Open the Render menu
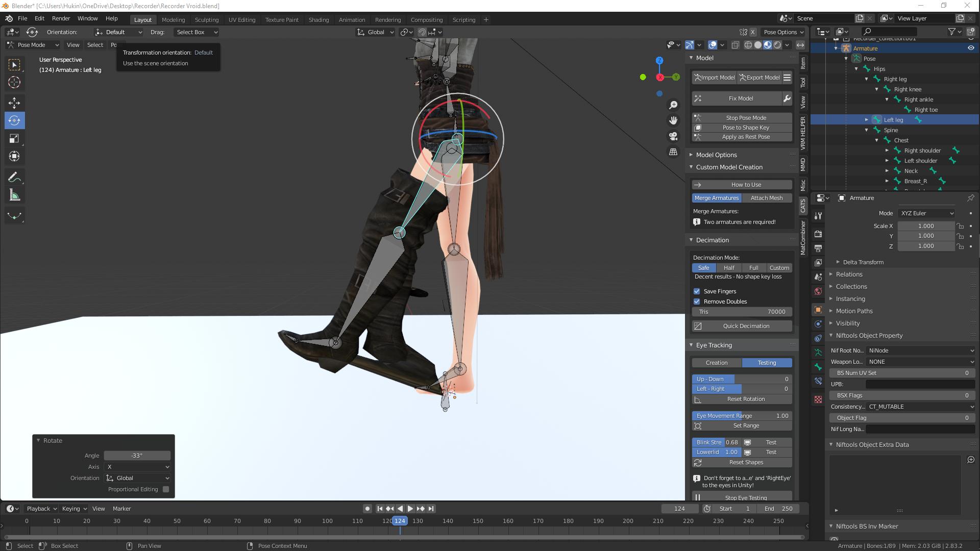The height and width of the screenshot is (551, 980). [61, 18]
